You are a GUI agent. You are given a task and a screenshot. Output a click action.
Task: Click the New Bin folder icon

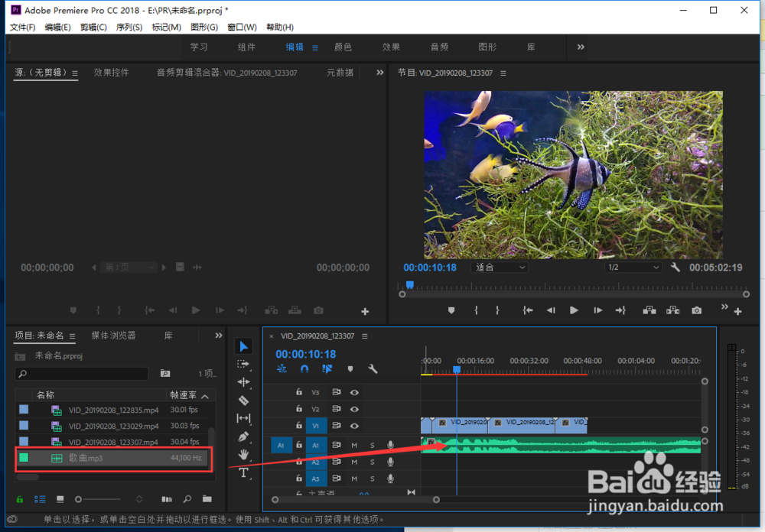point(207,499)
